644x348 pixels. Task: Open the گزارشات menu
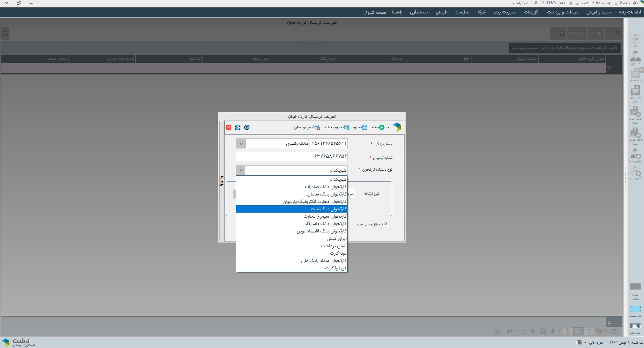click(x=531, y=12)
